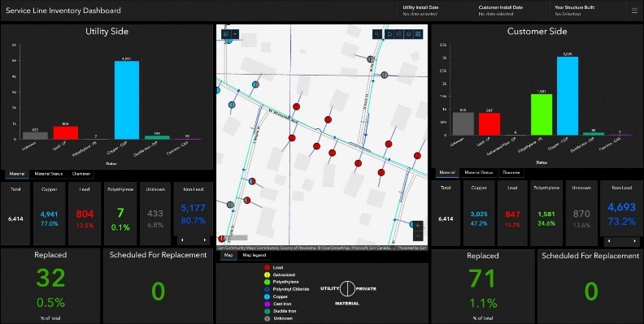Image resolution: width=644 pixels, height=324 pixels.
Task: Expand the selection tool dropdown arrow
Action: [x=235, y=34]
